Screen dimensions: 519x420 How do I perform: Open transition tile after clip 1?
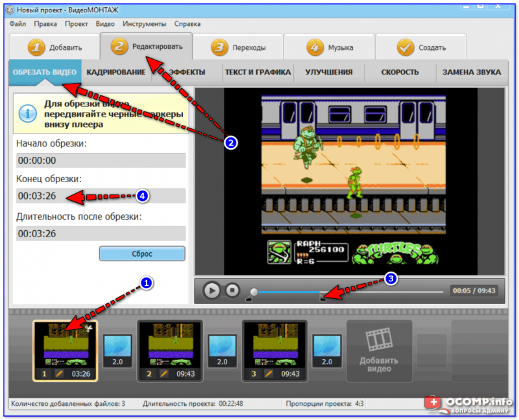point(117,351)
